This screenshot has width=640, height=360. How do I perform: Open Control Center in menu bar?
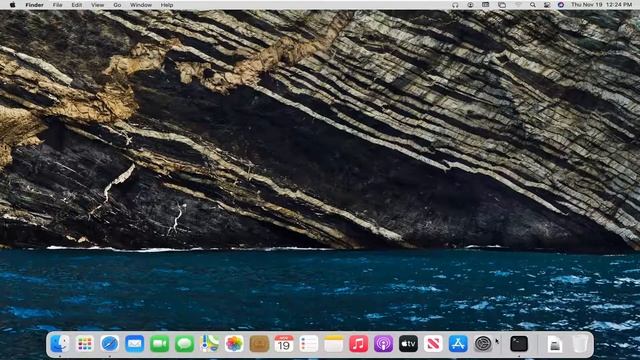point(547,5)
